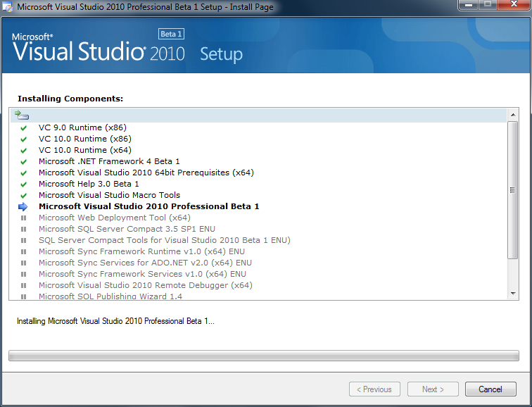Select Microsoft Help 3.0 Beta 1 entry
Screen dimensions: 532x407
pyautogui.click(x=89, y=184)
